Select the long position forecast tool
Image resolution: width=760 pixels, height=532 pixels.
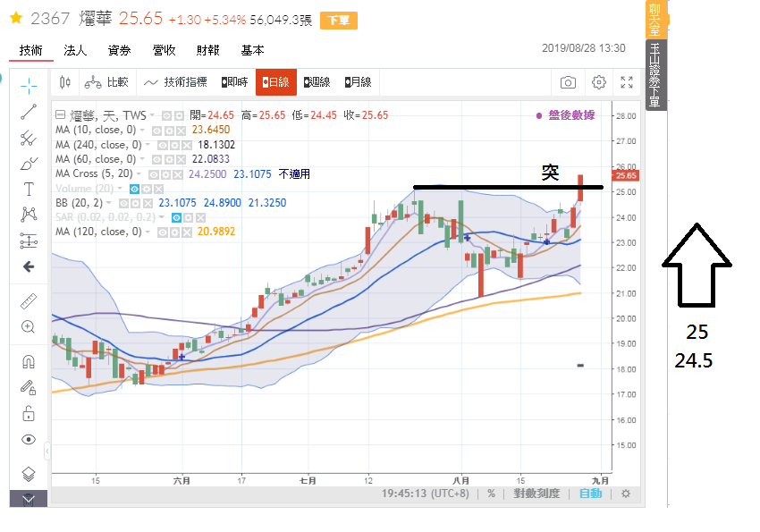(29, 241)
